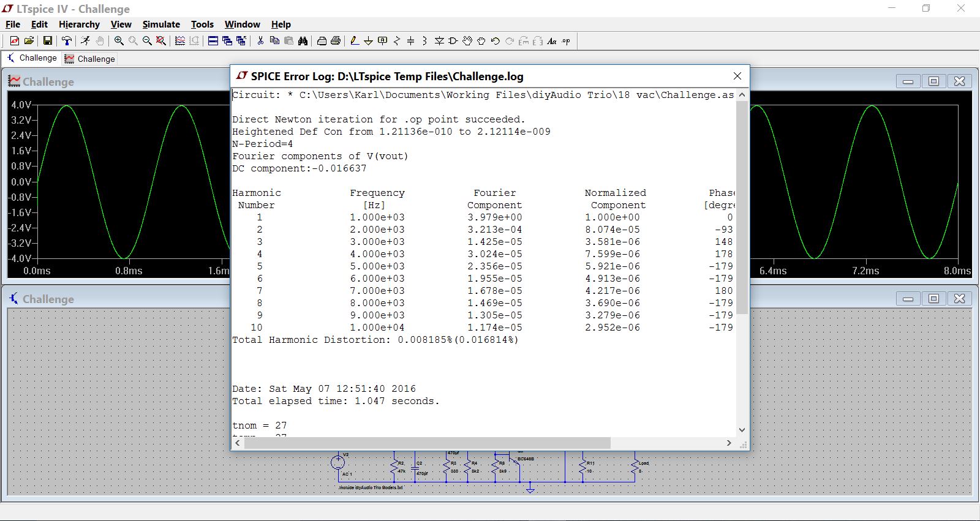The width and height of the screenshot is (980, 521).
Task: Open the View menu
Action: pos(121,24)
